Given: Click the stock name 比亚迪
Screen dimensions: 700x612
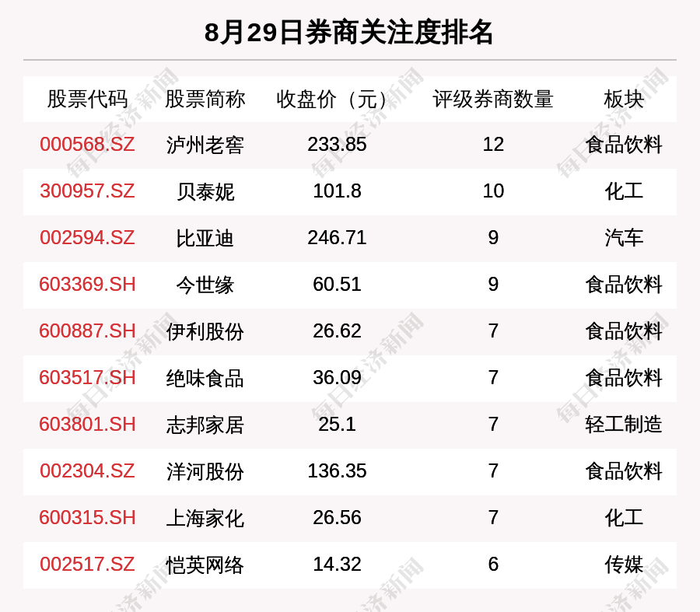Looking at the screenshot, I should click(x=205, y=239).
